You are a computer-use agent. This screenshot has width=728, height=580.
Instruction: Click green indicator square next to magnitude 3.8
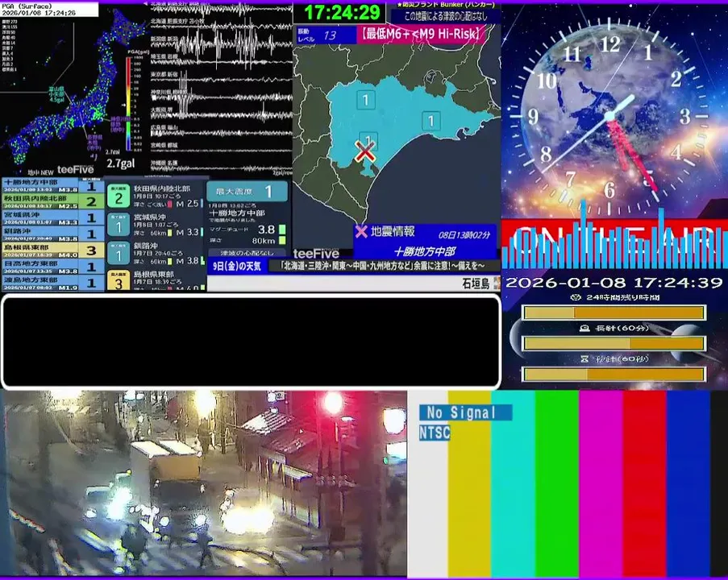282,230
